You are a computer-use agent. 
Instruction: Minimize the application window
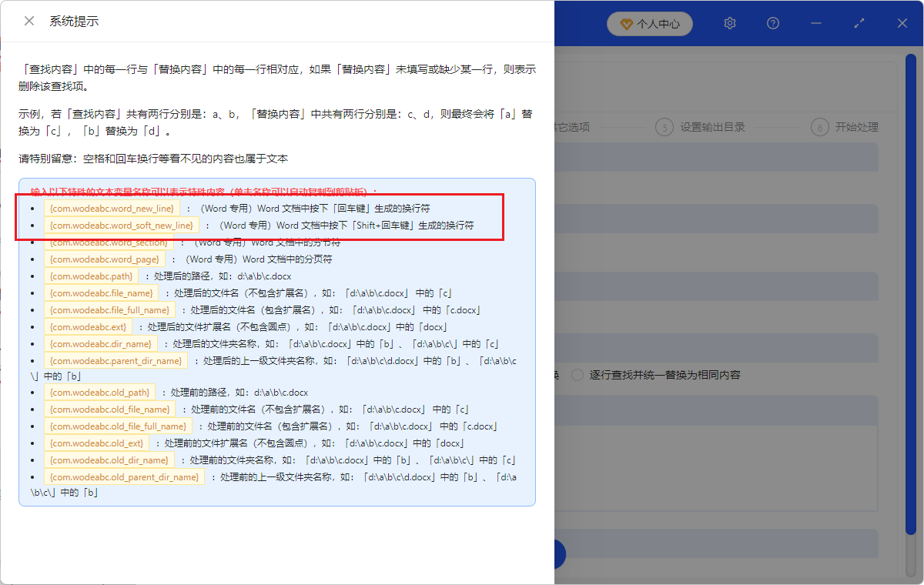point(815,23)
